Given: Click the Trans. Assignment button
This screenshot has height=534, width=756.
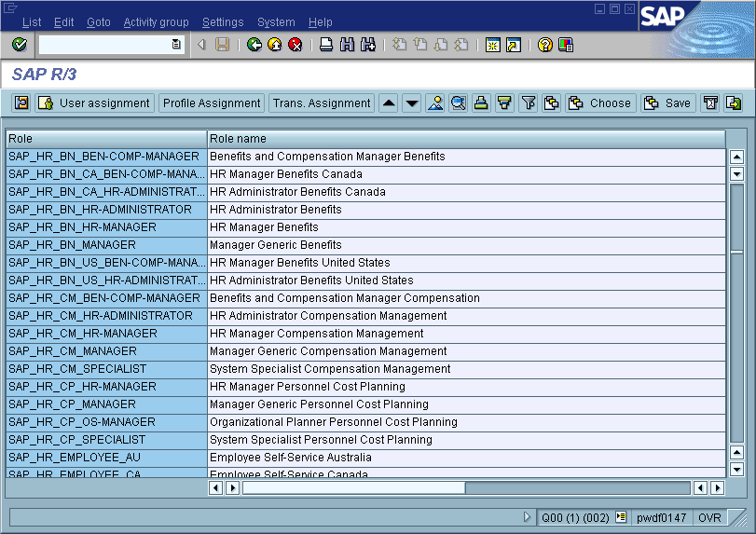Looking at the screenshot, I should coord(321,103).
